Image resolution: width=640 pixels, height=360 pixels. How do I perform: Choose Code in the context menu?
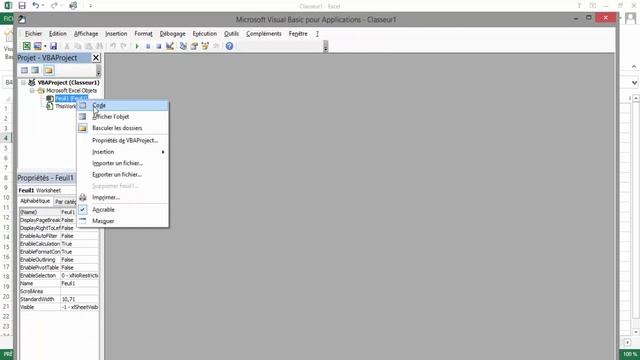pyautogui.click(x=123, y=105)
